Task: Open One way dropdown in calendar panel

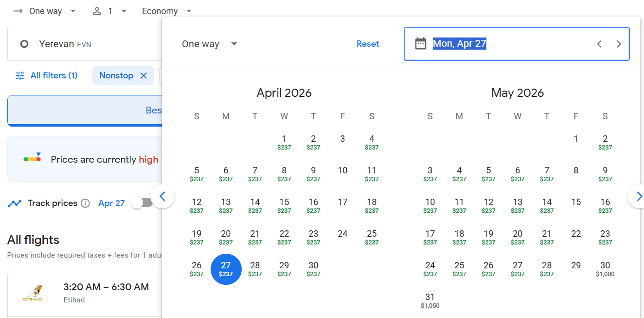Action: [x=209, y=44]
